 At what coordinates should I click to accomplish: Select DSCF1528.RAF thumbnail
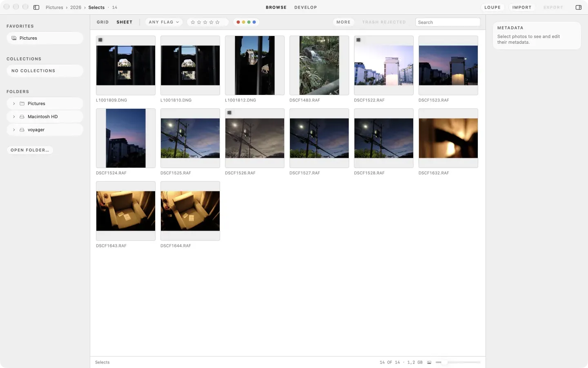point(384,138)
